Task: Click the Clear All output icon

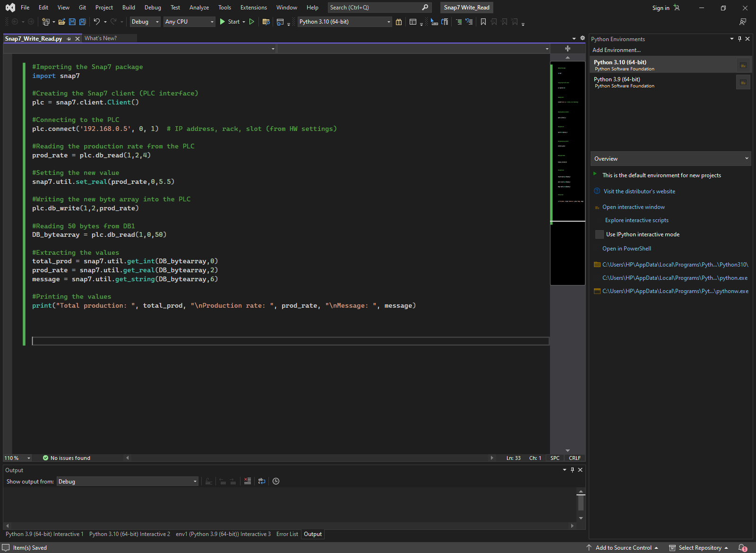Action: [248, 481]
